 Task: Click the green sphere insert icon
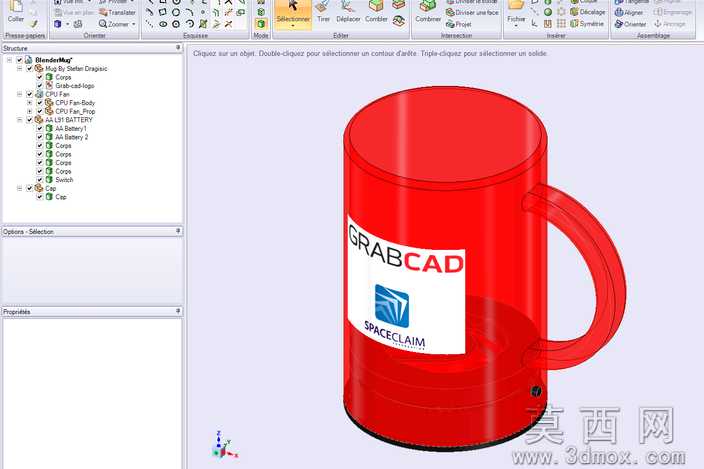pyautogui.click(x=548, y=12)
